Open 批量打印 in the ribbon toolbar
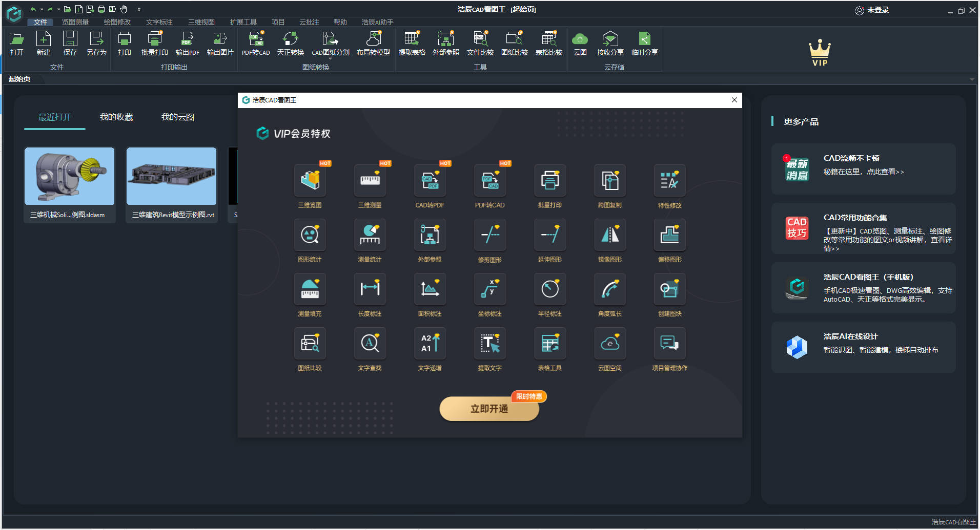Screen dimensions: 980x530 [155, 43]
